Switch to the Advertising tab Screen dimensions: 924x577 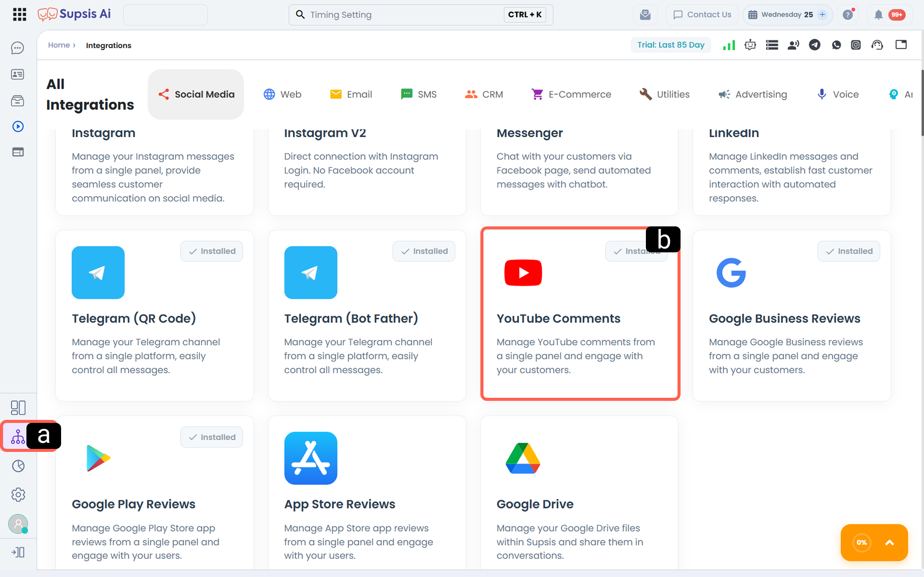(x=753, y=94)
